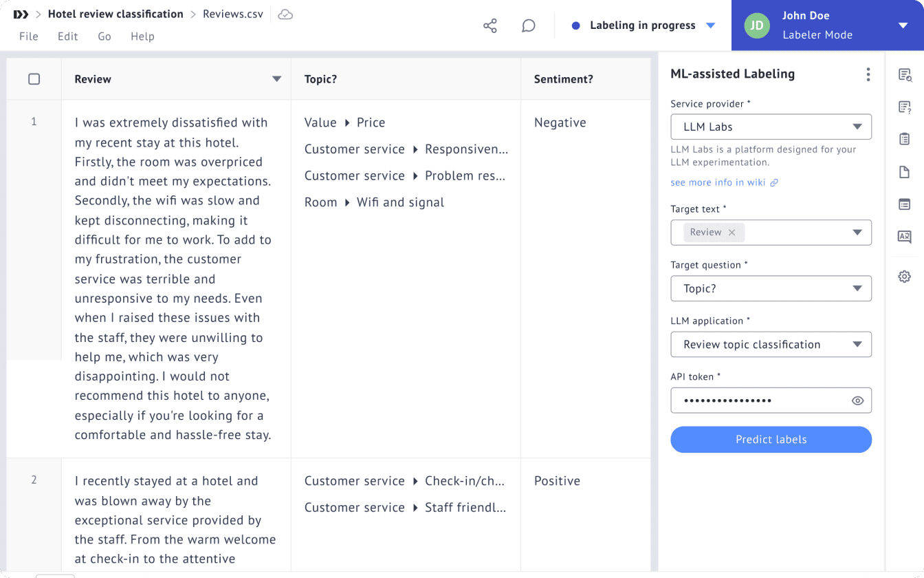The height and width of the screenshot is (578, 924).
Task: Open the blank file sidebar icon
Action: click(x=905, y=172)
